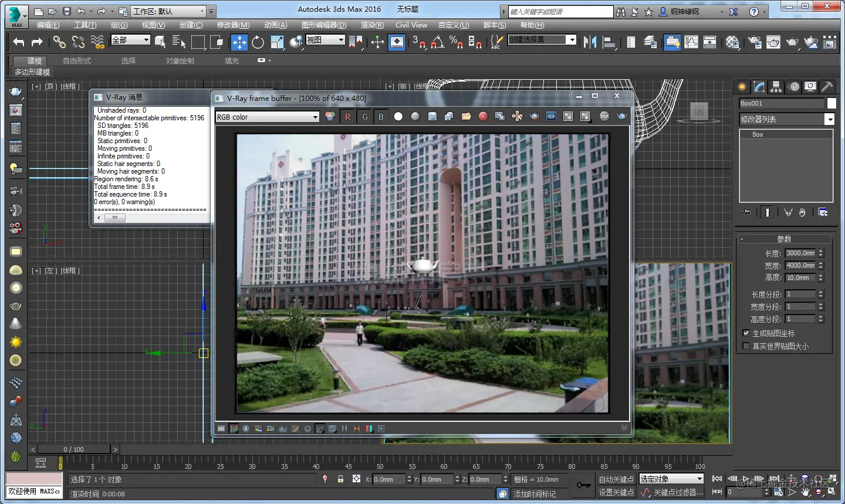Click the Utilities hammer panel icon
Screen dimensions: 845x504
click(x=827, y=87)
